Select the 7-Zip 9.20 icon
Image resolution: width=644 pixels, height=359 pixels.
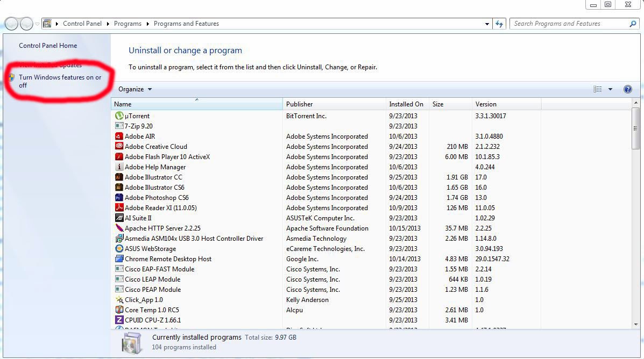click(x=119, y=126)
